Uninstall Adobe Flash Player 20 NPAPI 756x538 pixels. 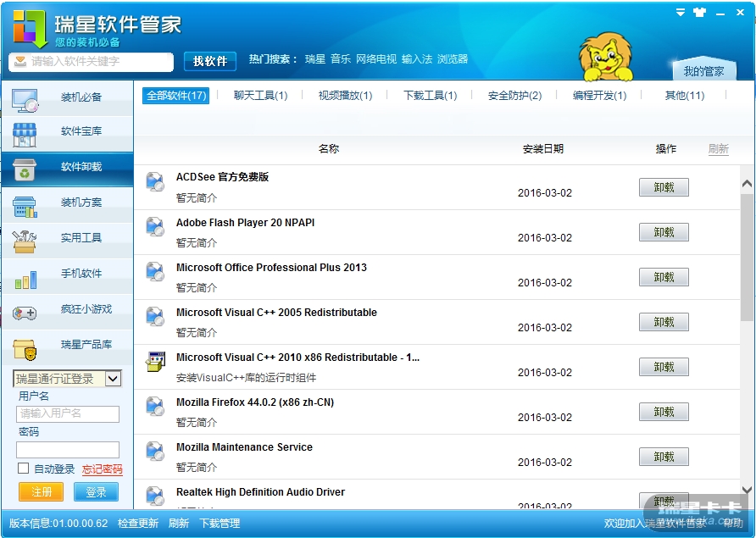(664, 232)
